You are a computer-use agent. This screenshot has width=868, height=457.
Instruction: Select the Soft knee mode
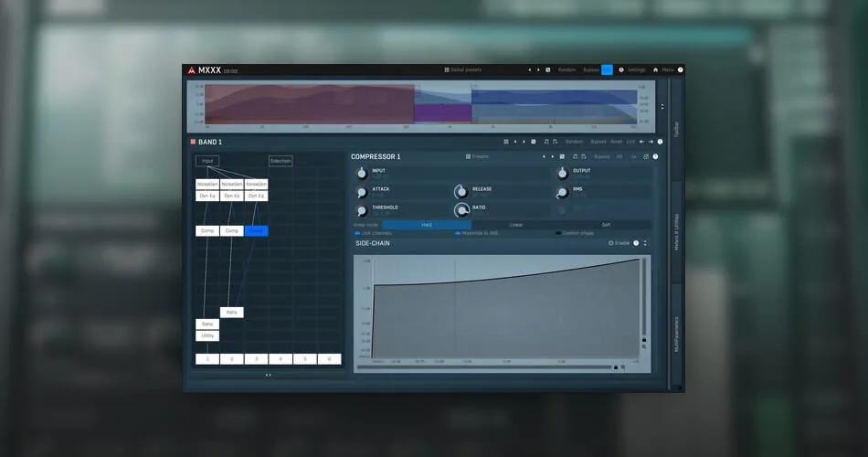click(x=606, y=225)
